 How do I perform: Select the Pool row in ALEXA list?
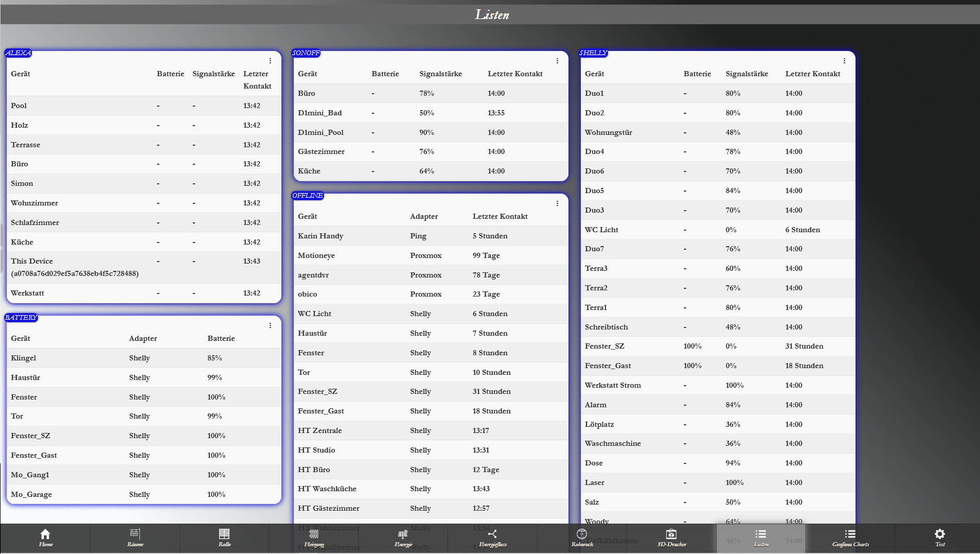click(x=144, y=106)
